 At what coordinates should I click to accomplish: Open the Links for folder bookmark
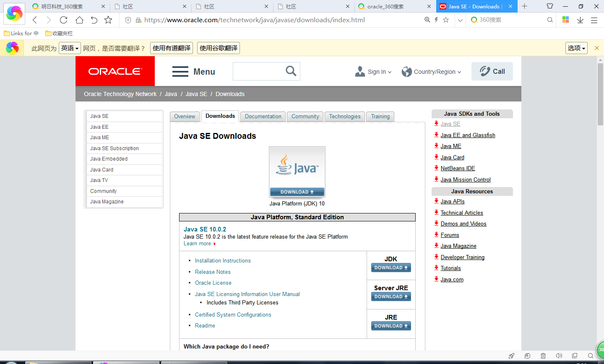pos(21,33)
